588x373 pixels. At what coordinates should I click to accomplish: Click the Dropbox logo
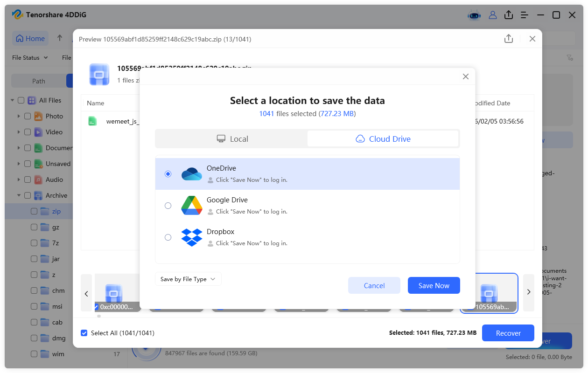(x=192, y=237)
